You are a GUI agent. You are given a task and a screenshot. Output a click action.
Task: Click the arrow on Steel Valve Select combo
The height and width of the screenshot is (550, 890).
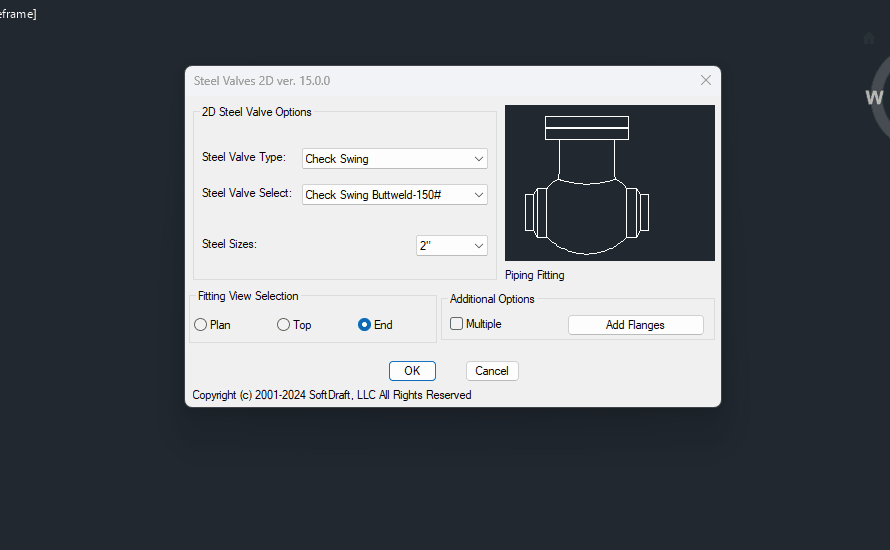point(479,195)
